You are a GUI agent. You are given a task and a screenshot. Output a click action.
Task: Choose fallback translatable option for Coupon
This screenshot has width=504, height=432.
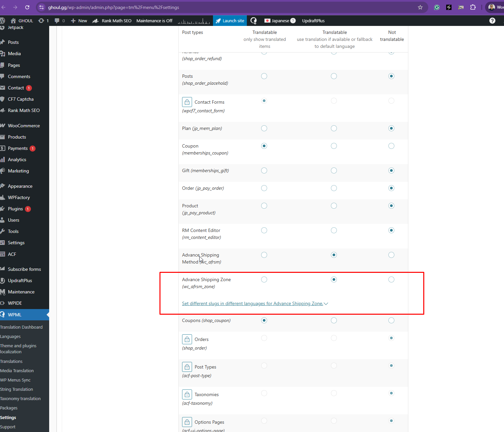[x=334, y=146]
